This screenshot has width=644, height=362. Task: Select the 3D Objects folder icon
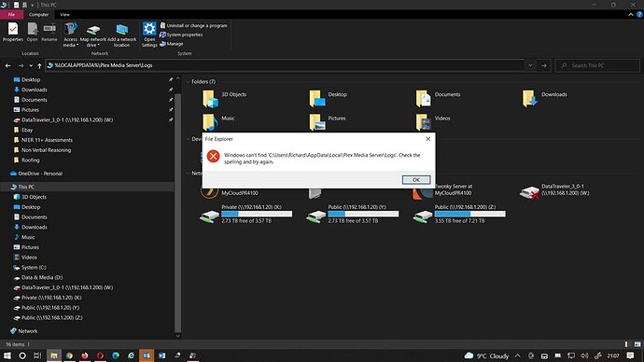(x=210, y=99)
